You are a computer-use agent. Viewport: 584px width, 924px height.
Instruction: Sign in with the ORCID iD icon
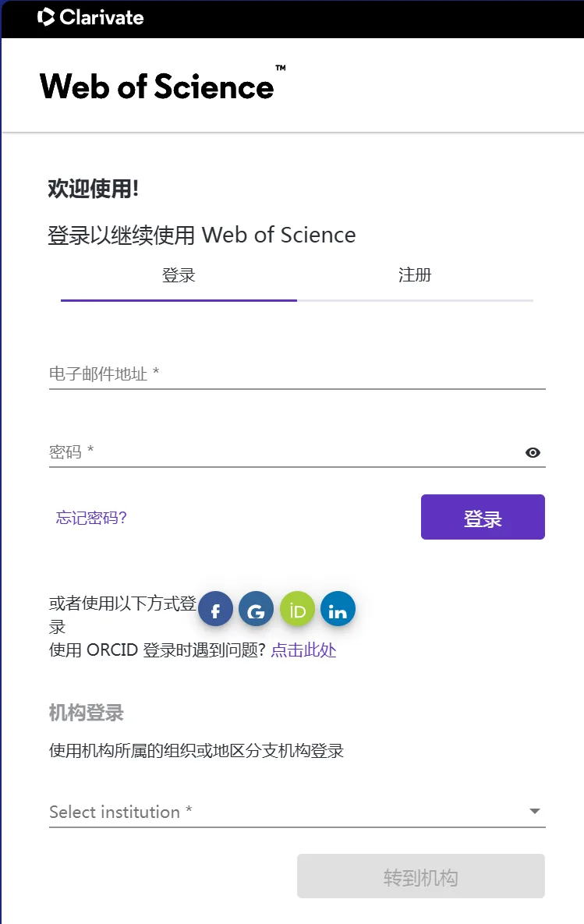coord(297,609)
